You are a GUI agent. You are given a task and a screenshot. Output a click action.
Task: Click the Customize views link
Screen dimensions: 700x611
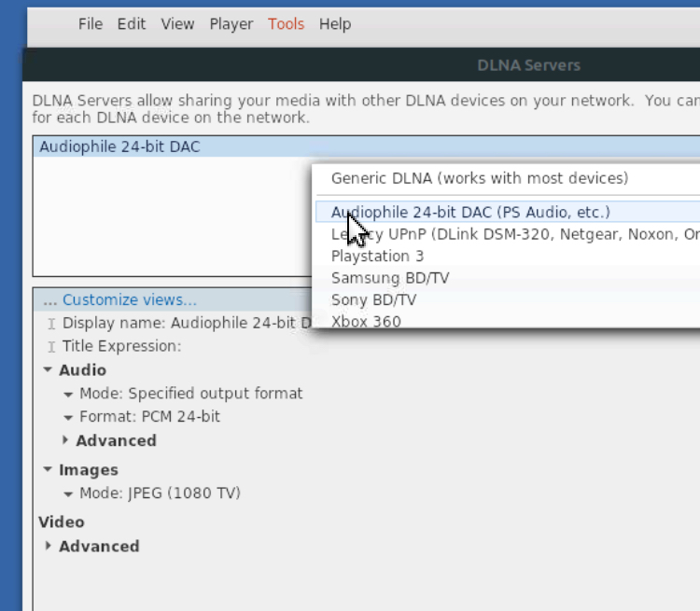pyautogui.click(x=119, y=300)
